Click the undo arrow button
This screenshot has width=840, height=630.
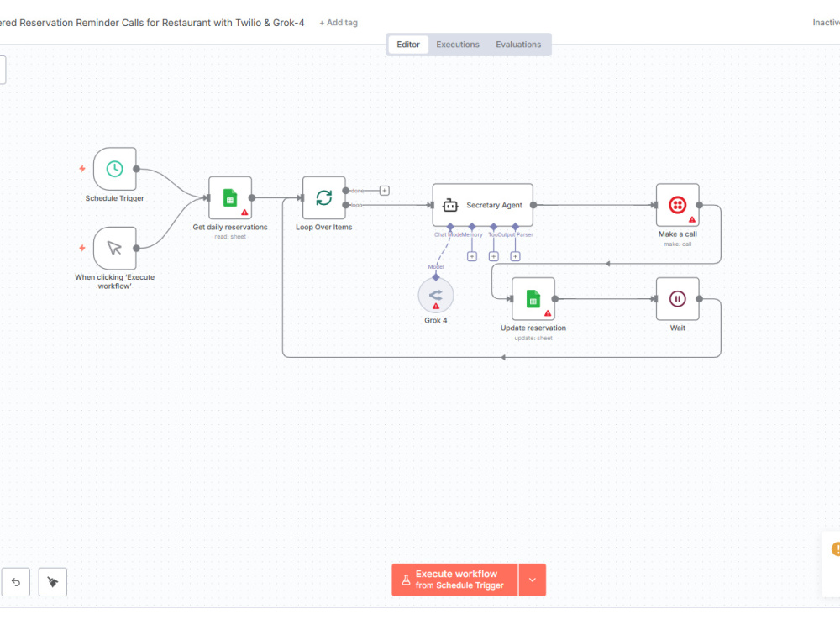pyautogui.click(x=15, y=582)
